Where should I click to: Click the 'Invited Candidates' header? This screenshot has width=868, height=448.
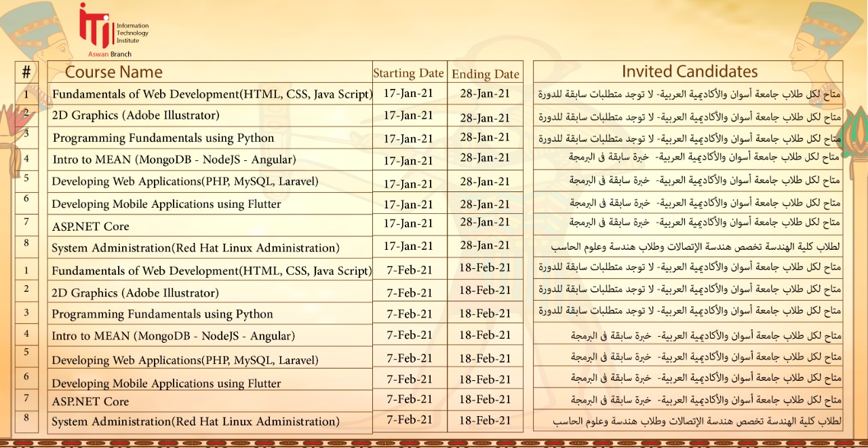689,71
